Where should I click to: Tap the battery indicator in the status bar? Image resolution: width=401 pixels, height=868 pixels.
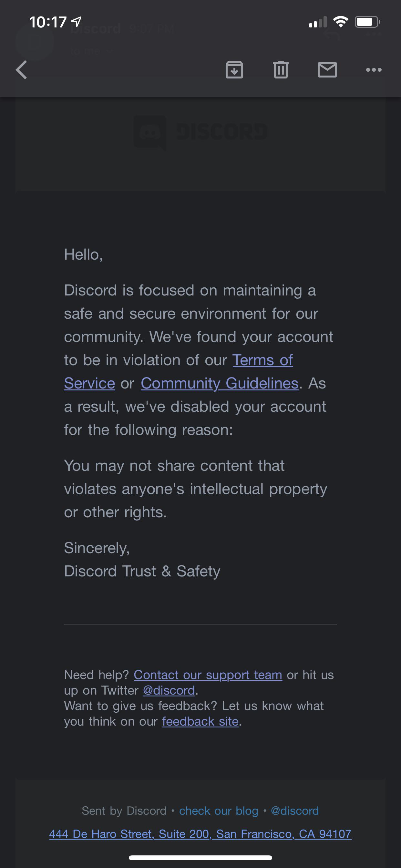(x=367, y=22)
